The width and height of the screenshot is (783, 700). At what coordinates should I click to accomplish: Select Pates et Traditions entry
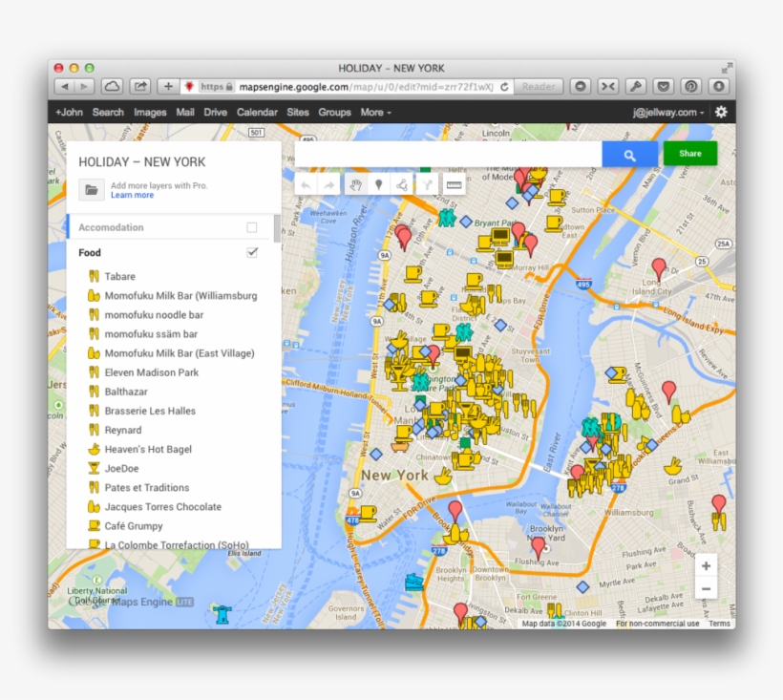(x=147, y=488)
